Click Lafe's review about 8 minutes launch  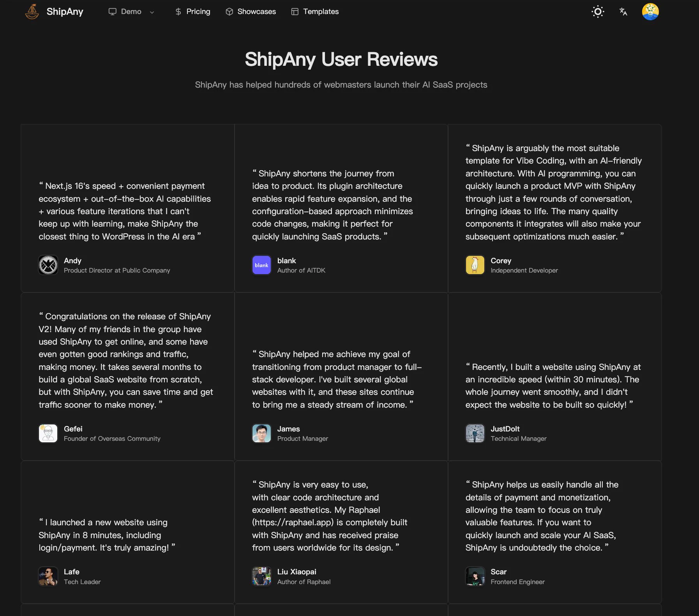(x=107, y=535)
